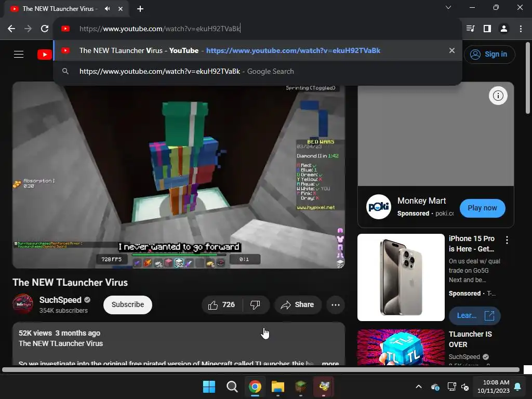Open a new tab with the plus button
532x399 pixels.
click(140, 9)
